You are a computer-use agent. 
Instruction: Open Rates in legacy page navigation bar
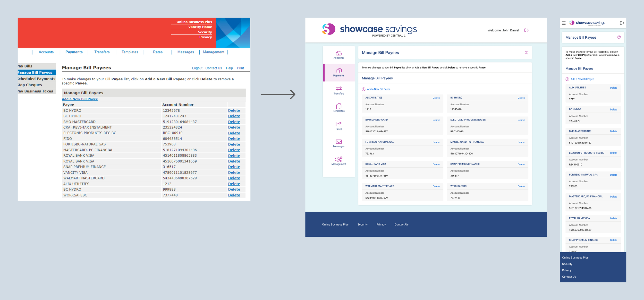click(158, 52)
